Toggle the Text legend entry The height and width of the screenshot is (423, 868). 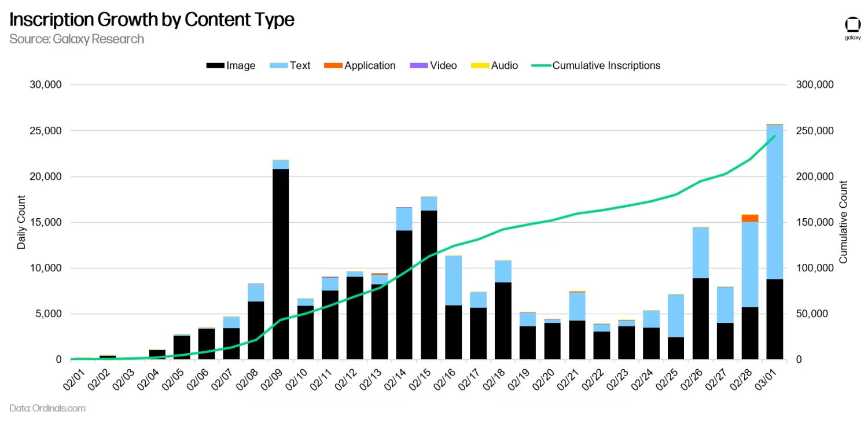290,65
